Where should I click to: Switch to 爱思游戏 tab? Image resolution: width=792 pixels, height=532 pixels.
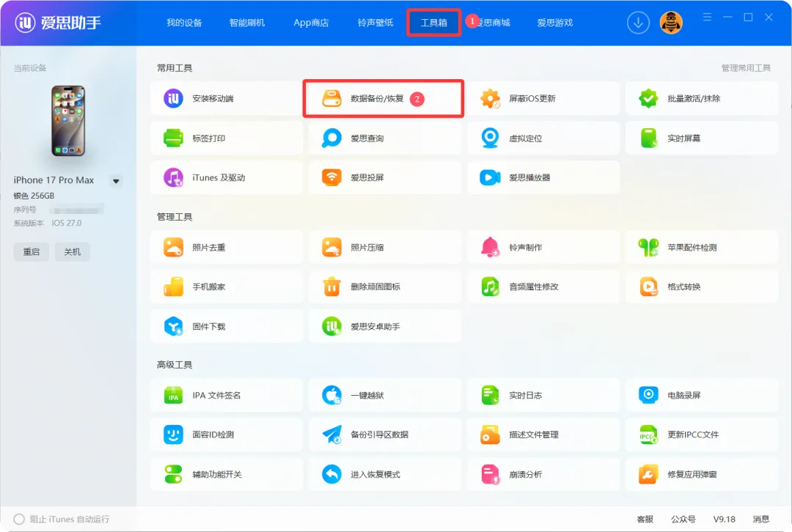[555, 23]
